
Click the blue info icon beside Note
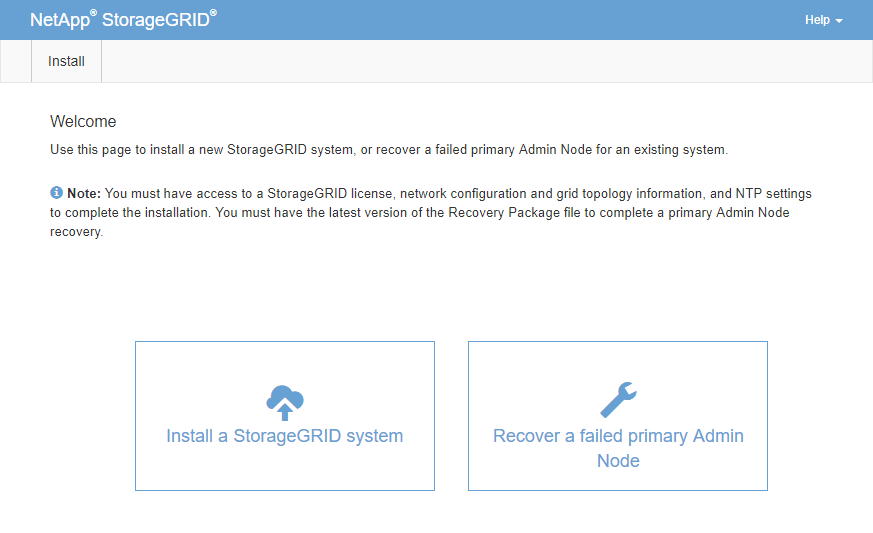(x=56, y=193)
